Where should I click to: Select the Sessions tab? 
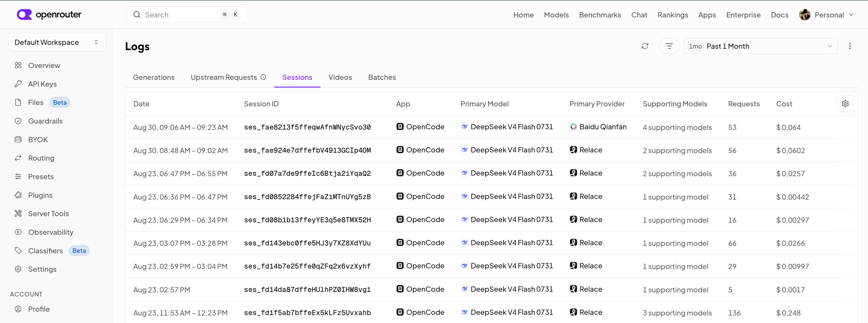[x=297, y=77]
